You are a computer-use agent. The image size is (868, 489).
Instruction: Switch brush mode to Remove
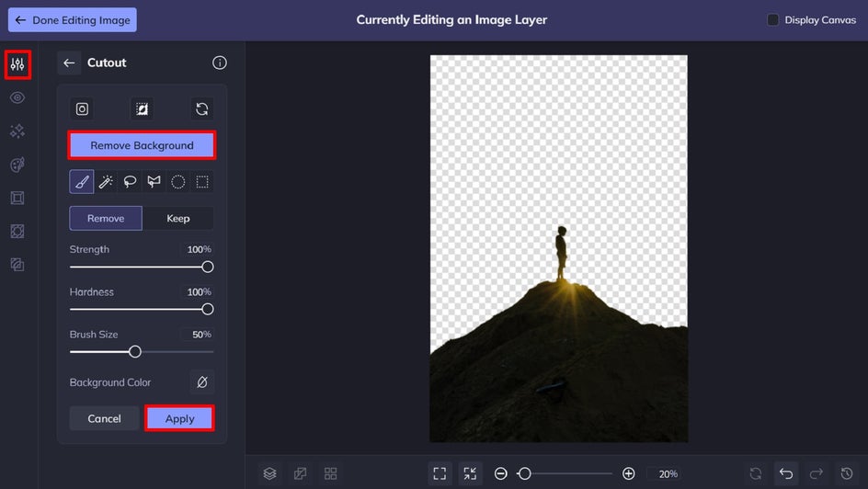click(106, 219)
